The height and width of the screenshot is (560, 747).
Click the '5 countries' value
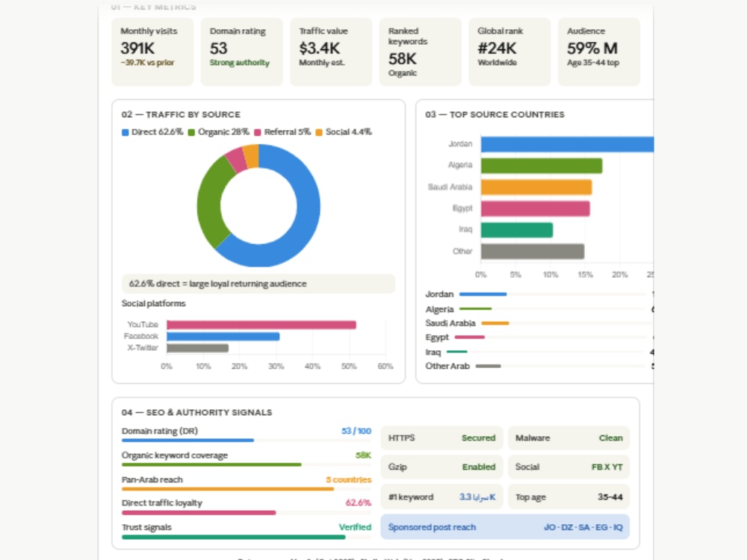349,479
